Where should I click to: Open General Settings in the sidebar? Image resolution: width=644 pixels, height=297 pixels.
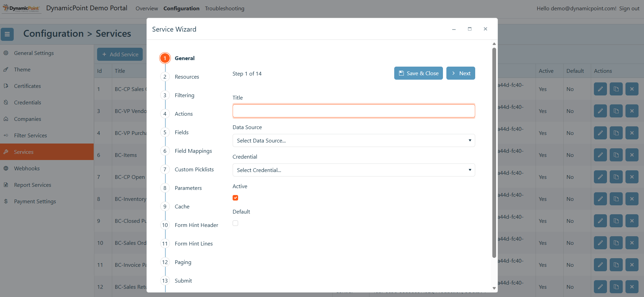coord(47,53)
